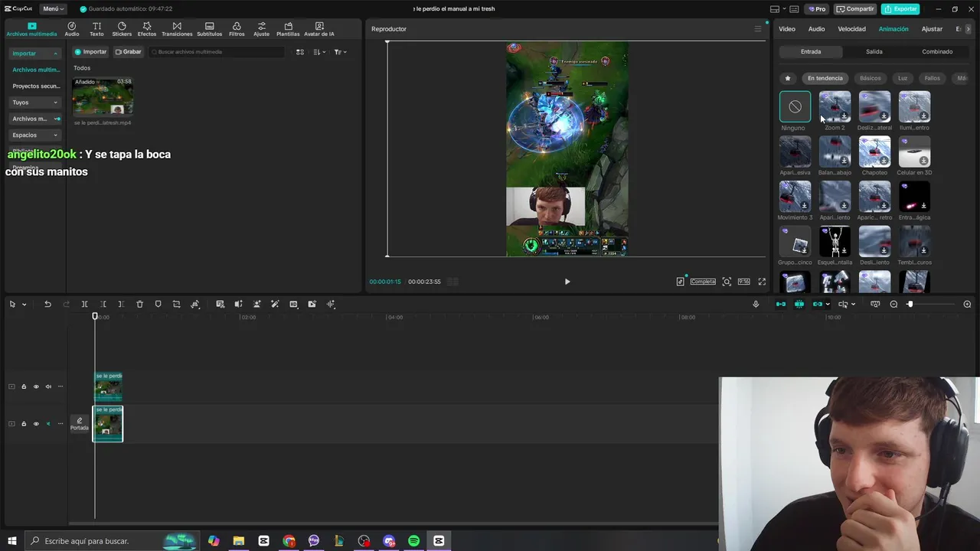
Task: Open the media filter dropdown
Action: (x=340, y=52)
